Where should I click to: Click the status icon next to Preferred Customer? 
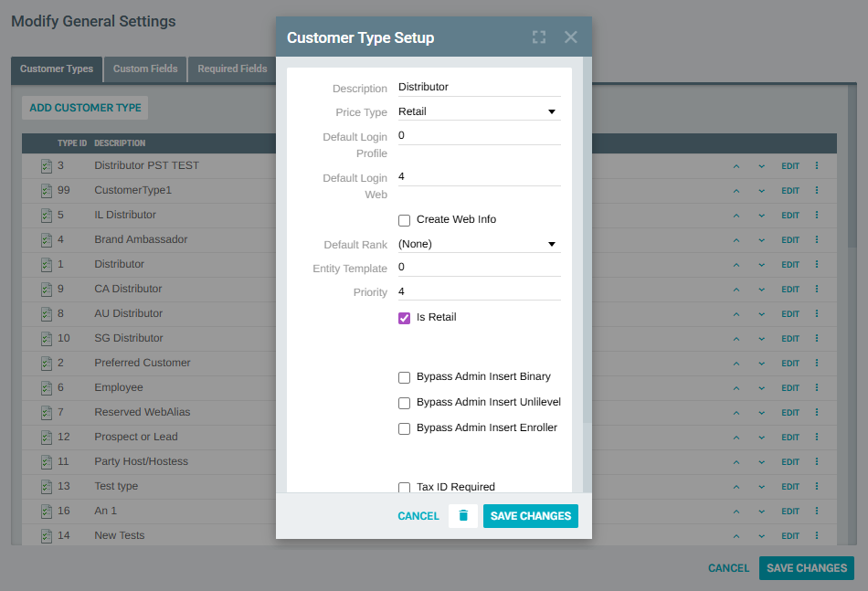[47, 364]
